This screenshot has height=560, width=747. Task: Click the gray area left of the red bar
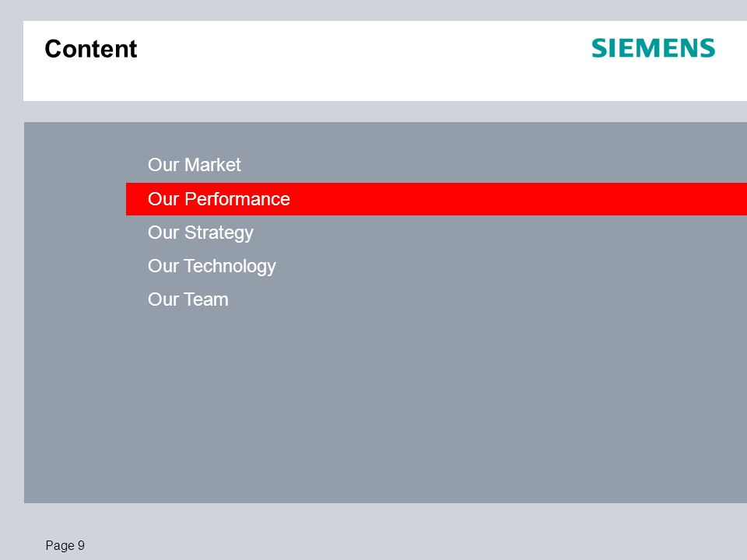point(75,199)
